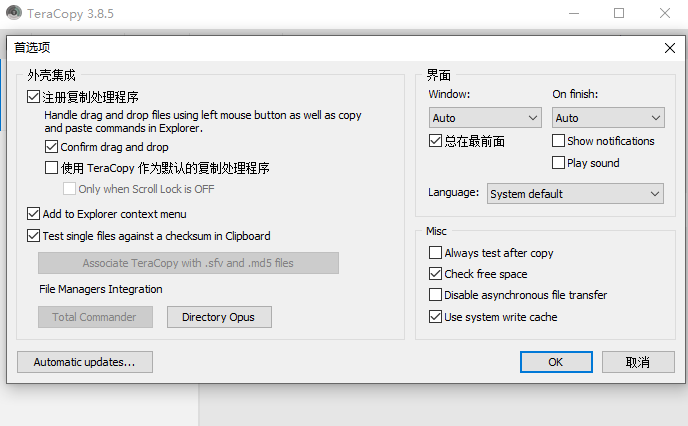Minimize the TeraCopy main window

574,13
